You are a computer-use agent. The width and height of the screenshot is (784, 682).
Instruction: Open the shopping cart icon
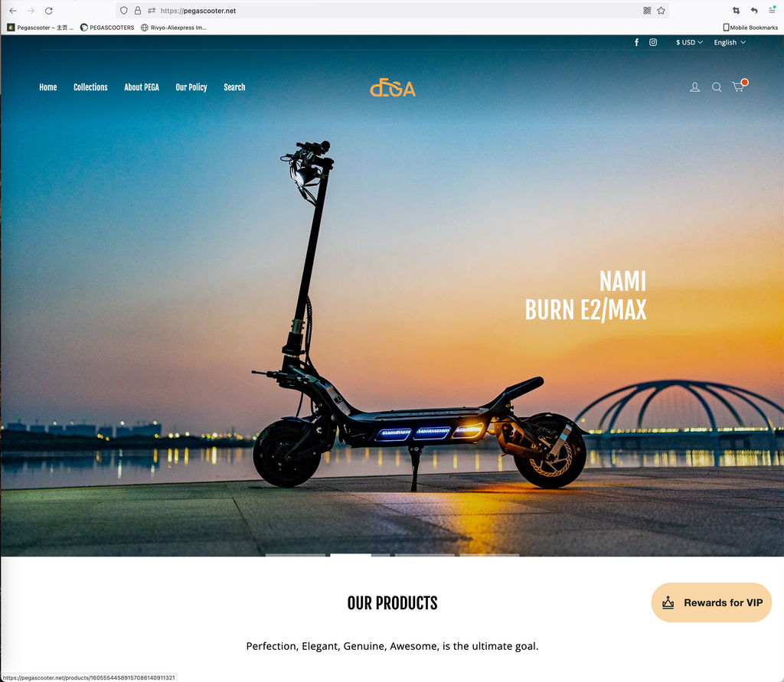point(738,87)
